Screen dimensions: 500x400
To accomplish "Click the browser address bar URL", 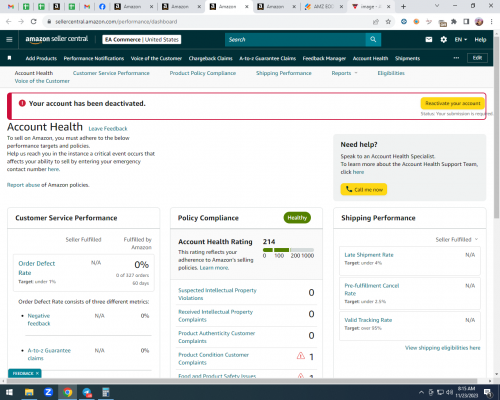I will pyautogui.click(x=116, y=22).
